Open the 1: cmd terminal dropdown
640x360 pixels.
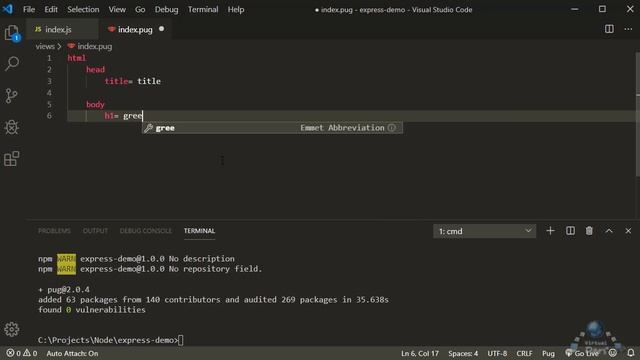pos(484,231)
